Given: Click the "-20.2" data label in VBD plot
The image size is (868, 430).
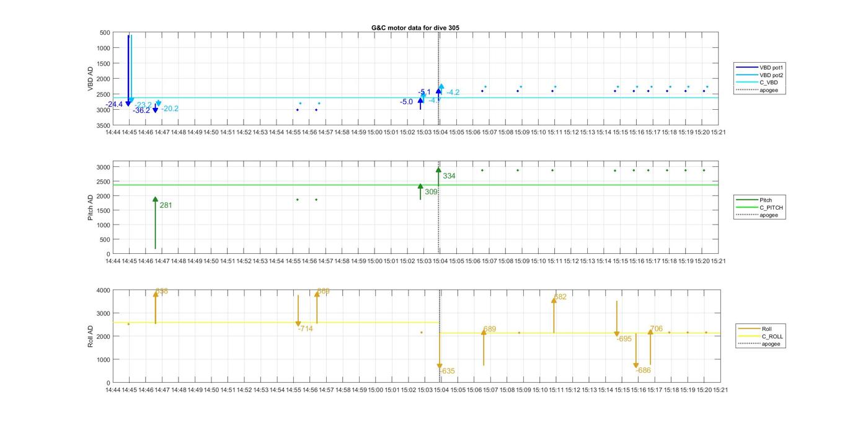Looking at the screenshot, I should [x=169, y=109].
